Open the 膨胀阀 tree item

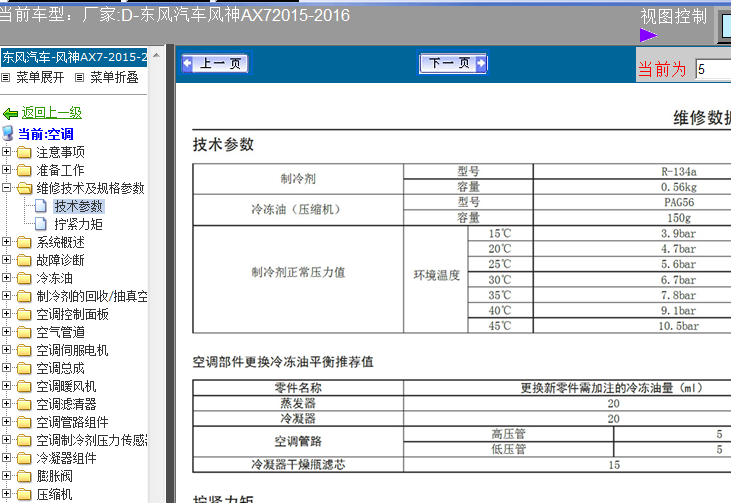[55, 476]
